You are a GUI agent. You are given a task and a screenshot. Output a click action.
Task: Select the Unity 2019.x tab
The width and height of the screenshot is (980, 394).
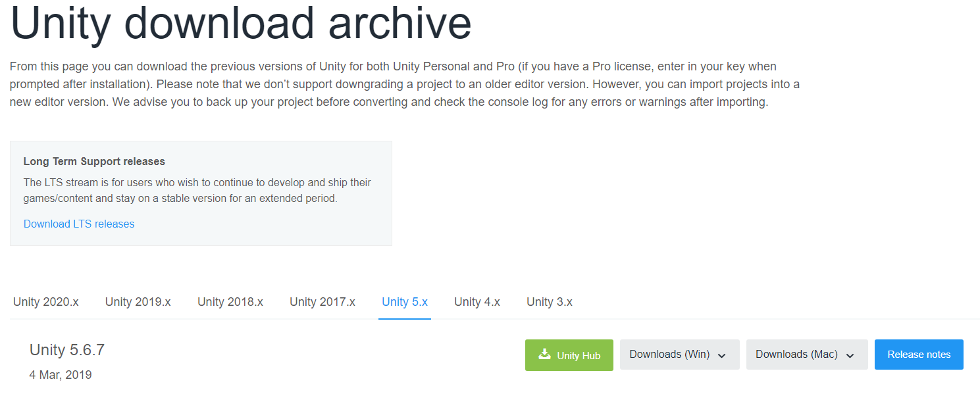(x=138, y=302)
